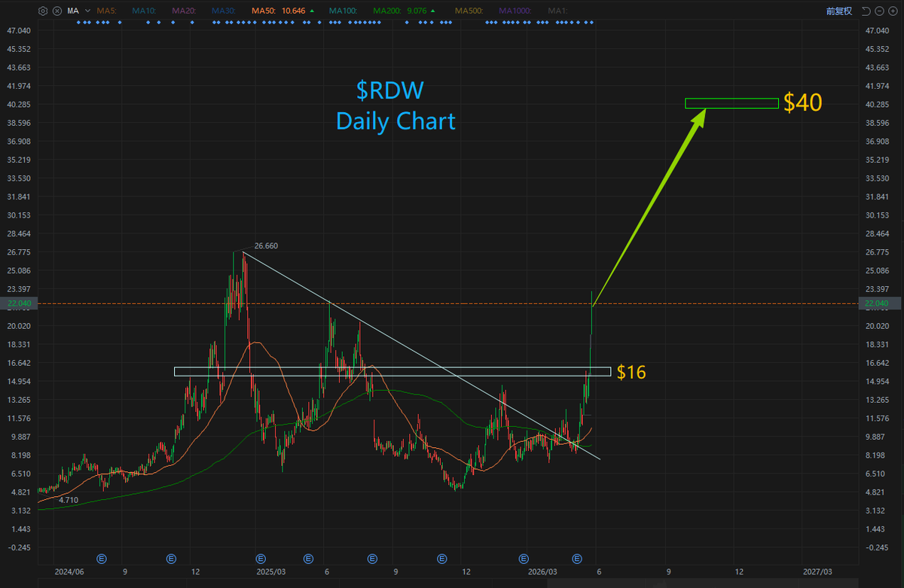Remove the MA indicator with the circled X
The image size is (904, 588).
(57, 11)
